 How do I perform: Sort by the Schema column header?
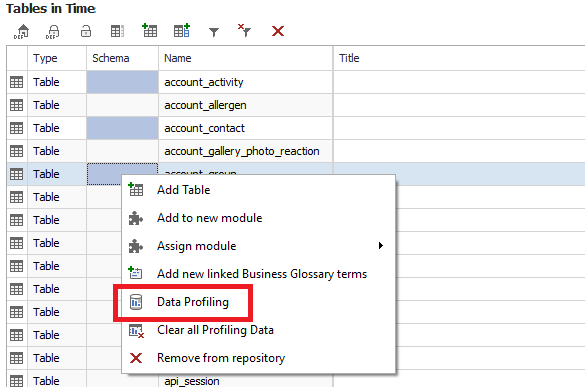tap(122, 58)
